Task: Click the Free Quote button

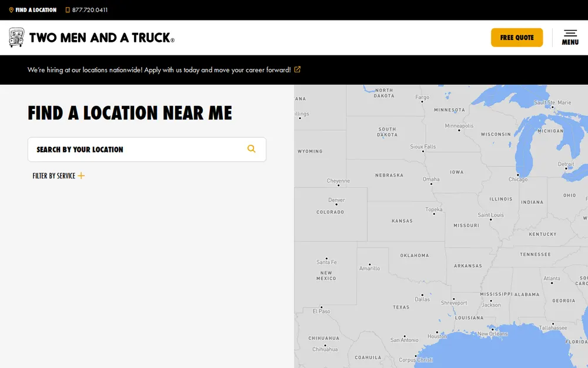Action: click(517, 38)
